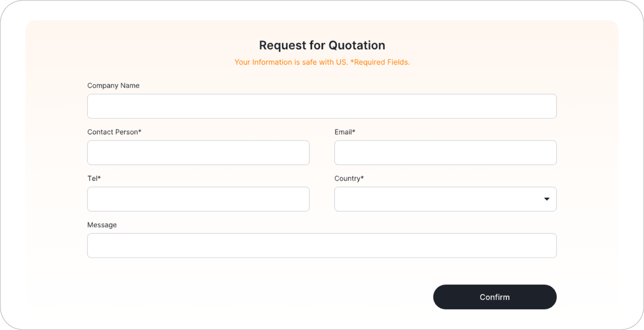Click the Contact Person* label

pos(114,132)
